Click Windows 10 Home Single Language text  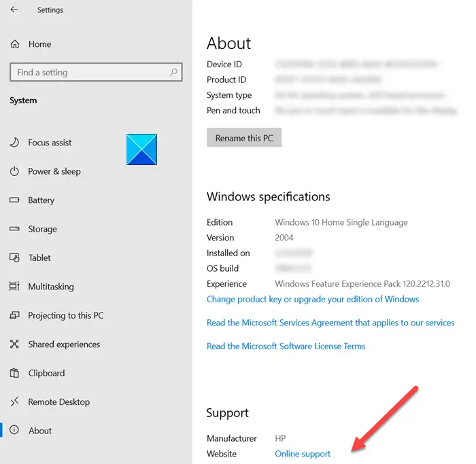(x=341, y=222)
